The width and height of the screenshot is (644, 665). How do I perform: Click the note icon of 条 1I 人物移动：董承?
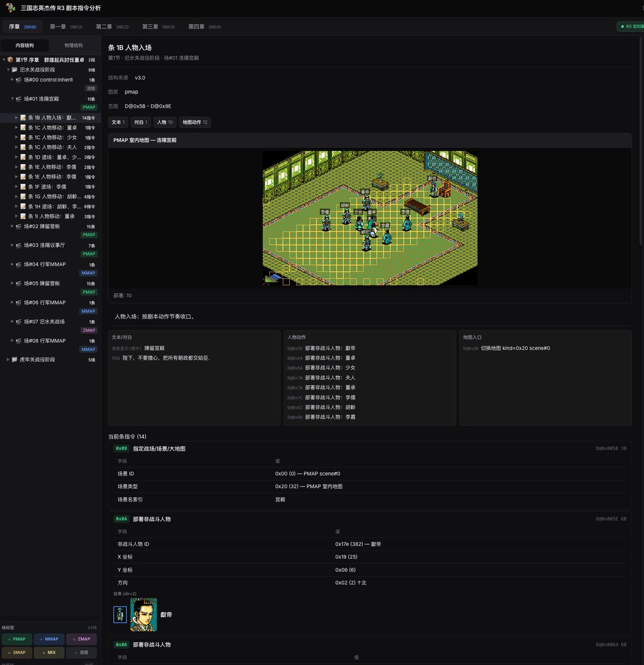tap(23, 217)
